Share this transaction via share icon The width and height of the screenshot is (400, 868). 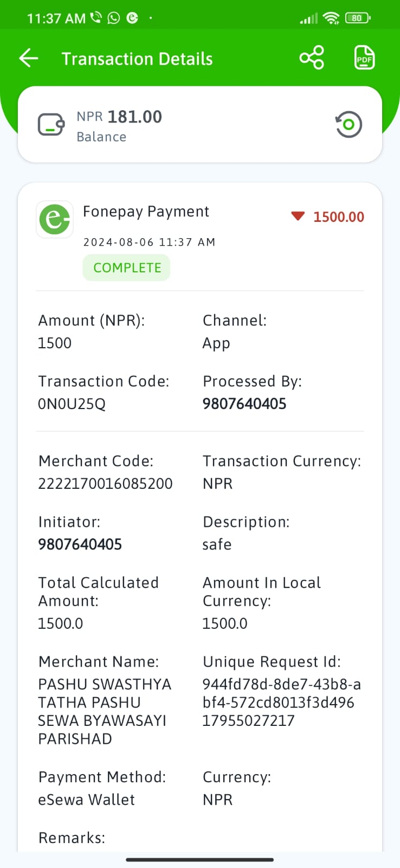312,58
